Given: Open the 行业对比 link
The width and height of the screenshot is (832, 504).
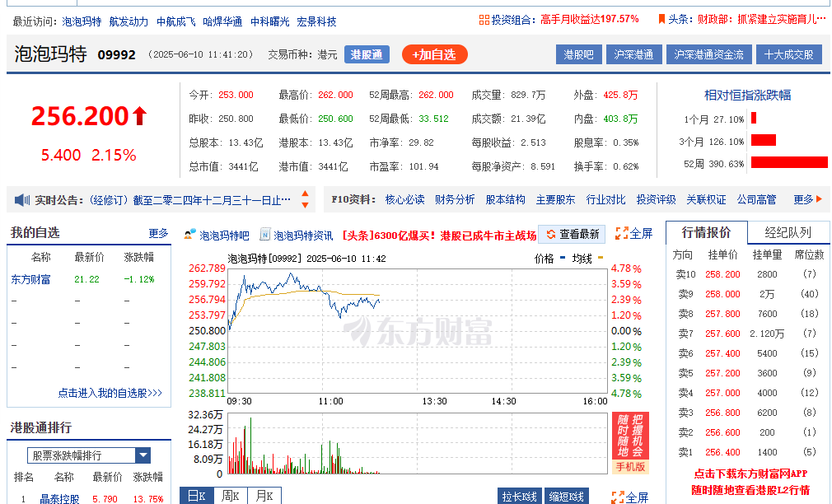Looking at the screenshot, I should click(606, 199).
